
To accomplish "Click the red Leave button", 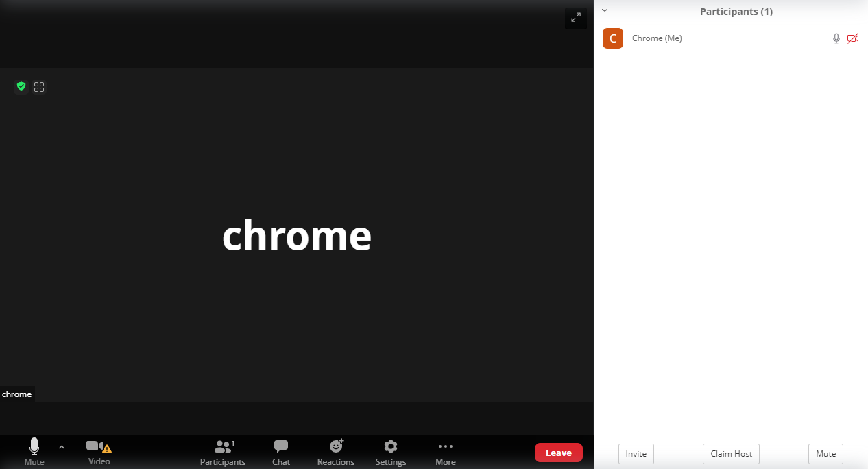I will tap(559, 453).
